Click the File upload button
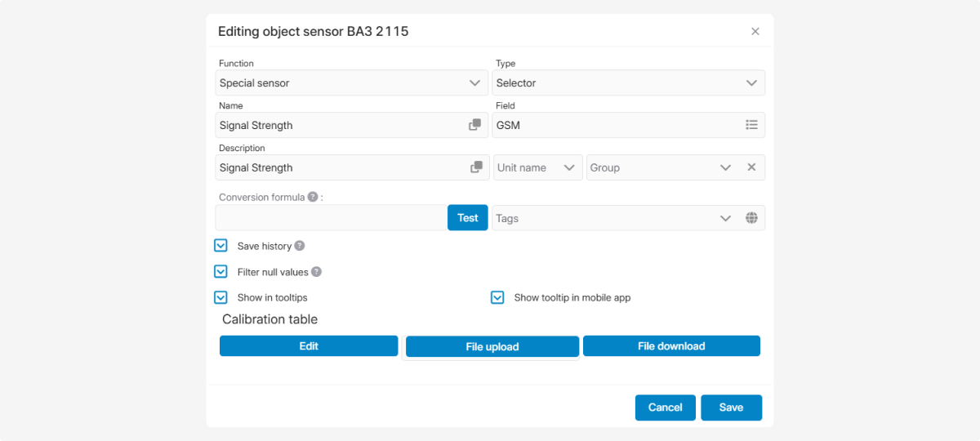Screen dimensions: 980x441 [492, 347]
